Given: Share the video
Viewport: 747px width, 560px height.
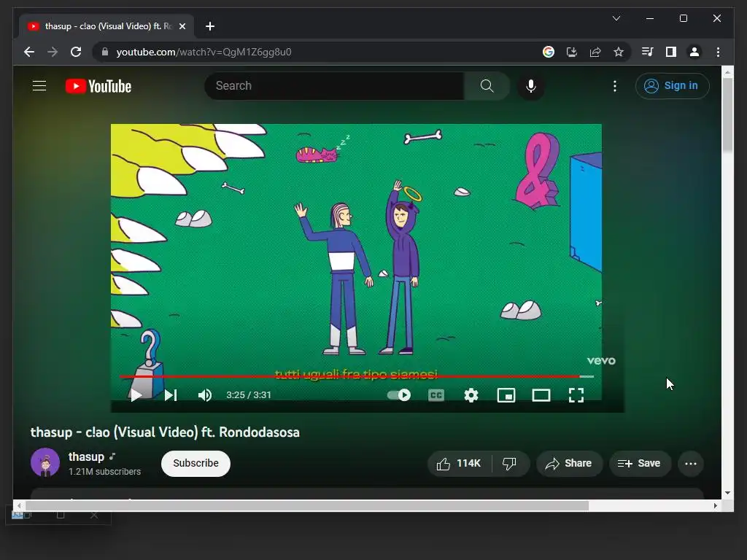Looking at the screenshot, I should pos(569,463).
